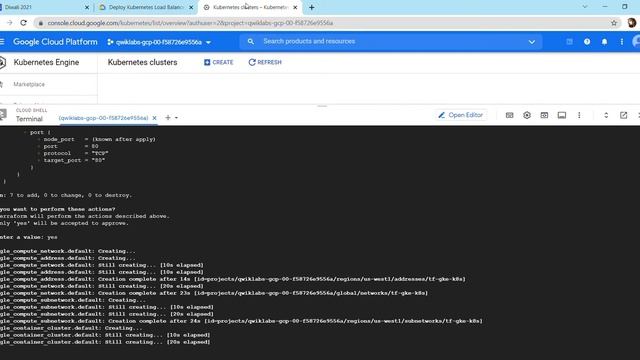Viewport: 640px width, 360px height.
Task: Open the Help question-mark menu
Action: 587,42
